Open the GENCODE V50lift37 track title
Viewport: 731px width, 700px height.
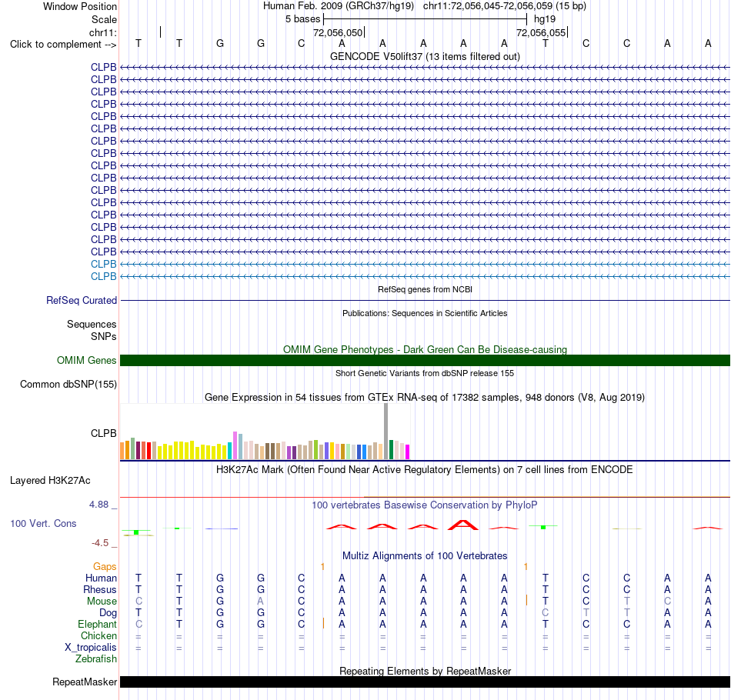pyautogui.click(x=425, y=56)
